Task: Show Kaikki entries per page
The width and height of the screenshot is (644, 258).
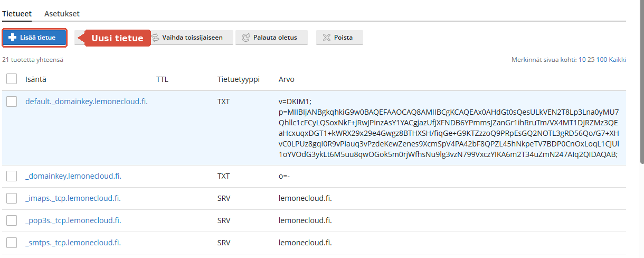Action: (x=618, y=60)
